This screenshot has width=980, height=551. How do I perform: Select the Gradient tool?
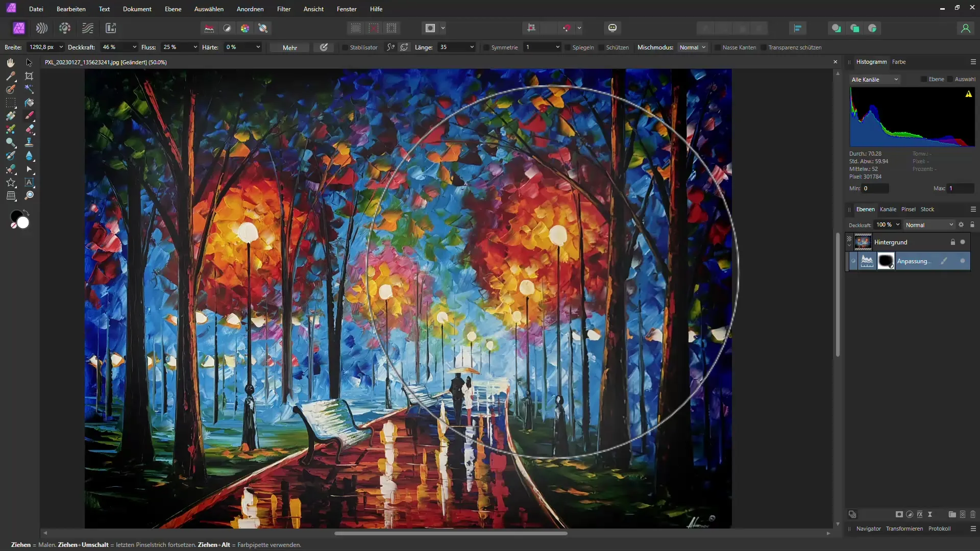tap(10, 116)
